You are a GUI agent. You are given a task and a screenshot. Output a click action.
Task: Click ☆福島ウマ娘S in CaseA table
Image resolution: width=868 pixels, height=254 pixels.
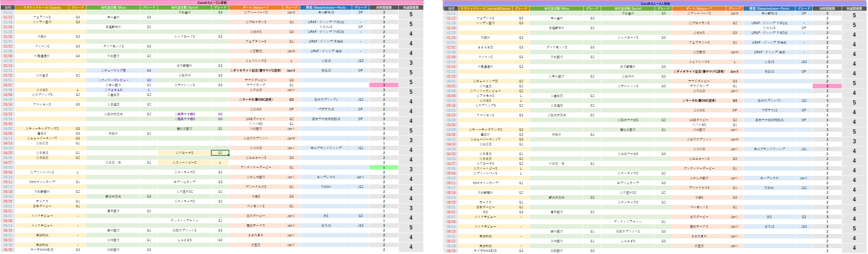pyautogui.click(x=185, y=119)
